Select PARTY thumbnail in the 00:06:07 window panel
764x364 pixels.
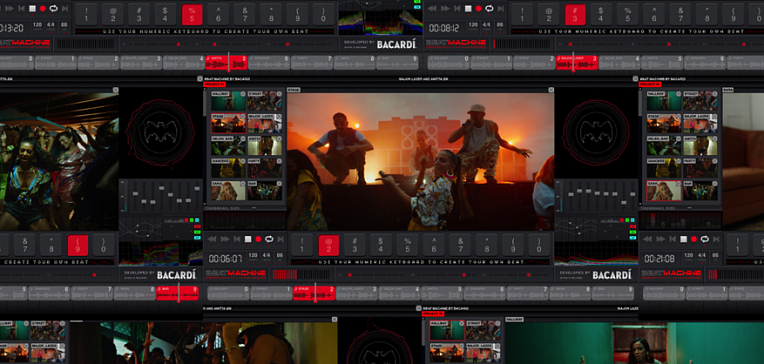265,168
